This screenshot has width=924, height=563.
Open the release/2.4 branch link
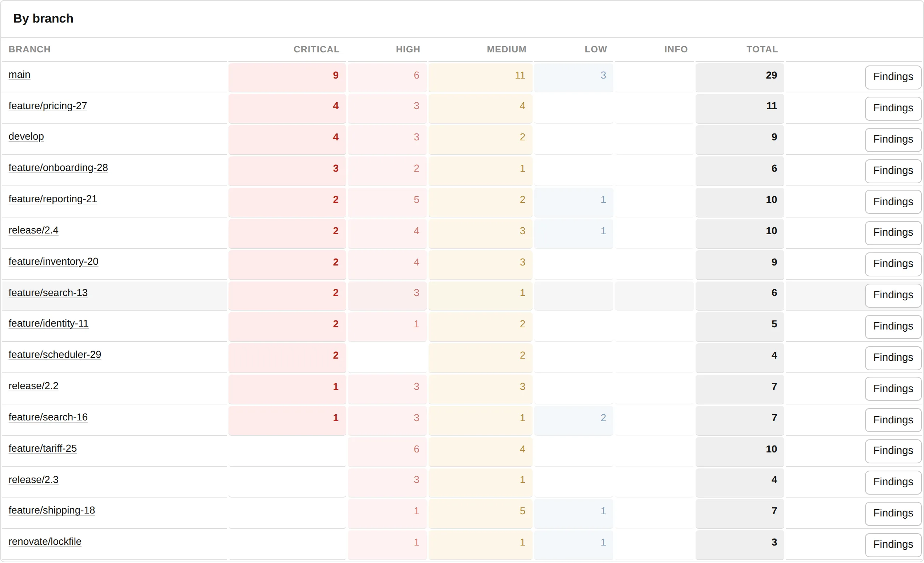click(x=33, y=230)
